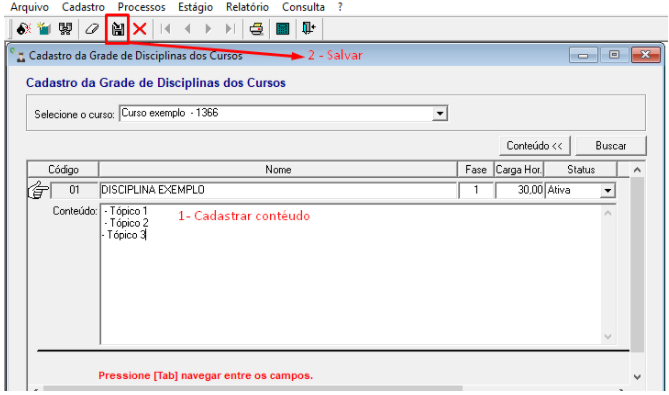Click the Buscar button
The height and width of the screenshot is (395, 669).
click(x=611, y=146)
